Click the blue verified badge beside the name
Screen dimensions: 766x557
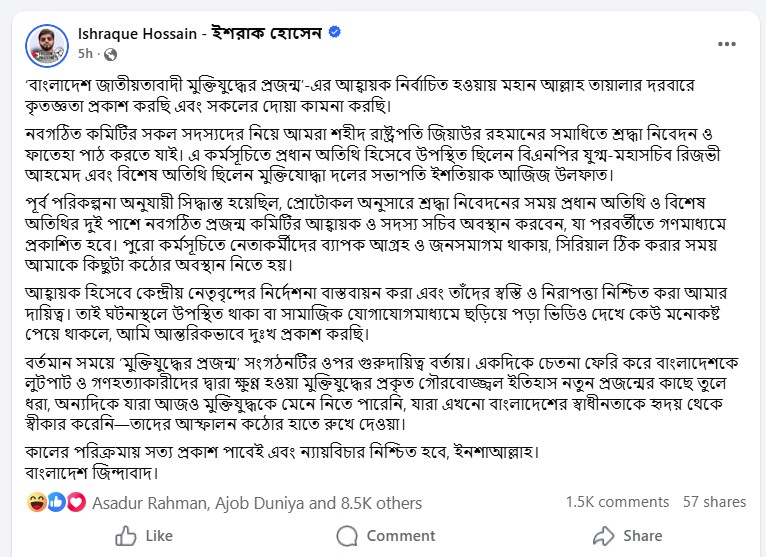pos(335,33)
